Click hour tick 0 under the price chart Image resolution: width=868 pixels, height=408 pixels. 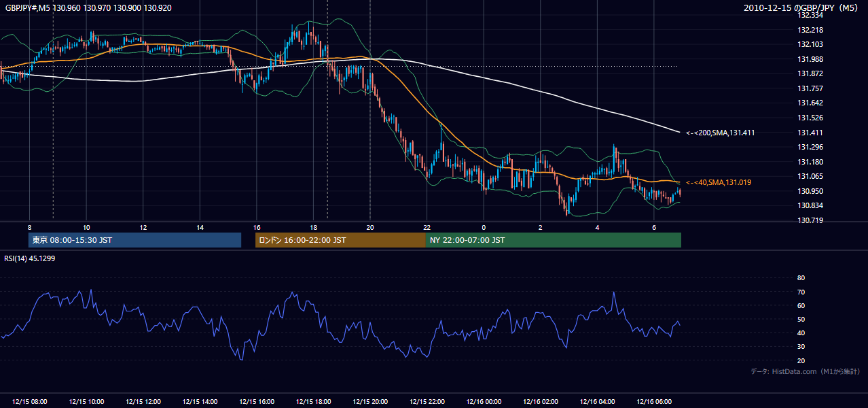pos(484,227)
